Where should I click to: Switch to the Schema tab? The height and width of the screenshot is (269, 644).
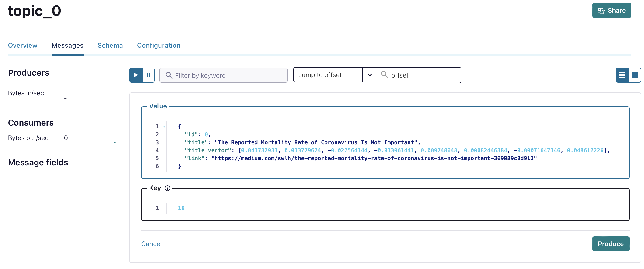[110, 46]
